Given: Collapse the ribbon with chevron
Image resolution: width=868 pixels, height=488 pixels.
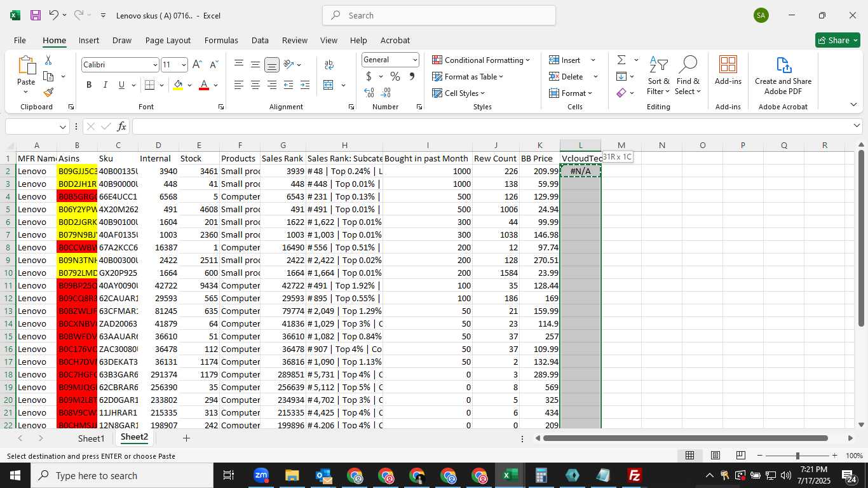Looking at the screenshot, I should [853, 105].
